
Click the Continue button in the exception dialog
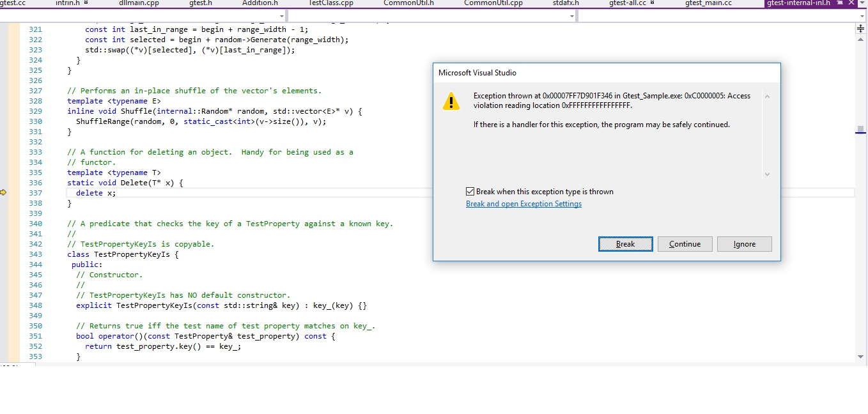coord(685,243)
